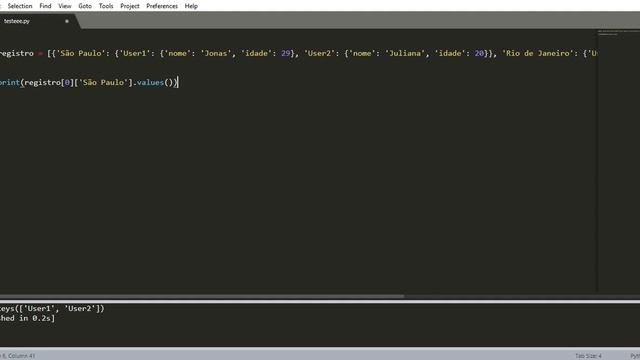Screen dimensions: 640x360
Task: Open the Help menu
Action: pyautogui.click(x=191, y=6)
